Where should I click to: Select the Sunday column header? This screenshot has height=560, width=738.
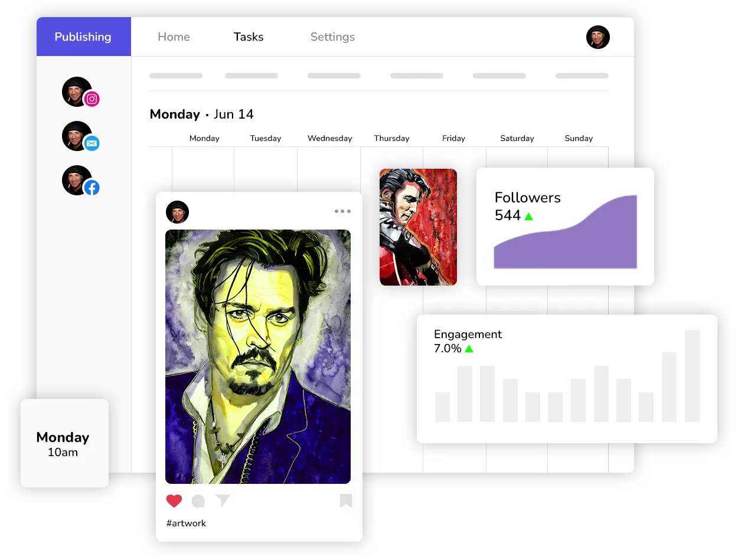click(579, 138)
